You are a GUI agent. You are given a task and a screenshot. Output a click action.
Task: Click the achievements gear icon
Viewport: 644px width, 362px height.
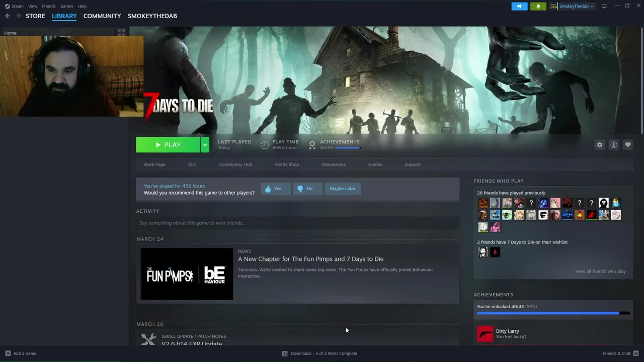(312, 145)
